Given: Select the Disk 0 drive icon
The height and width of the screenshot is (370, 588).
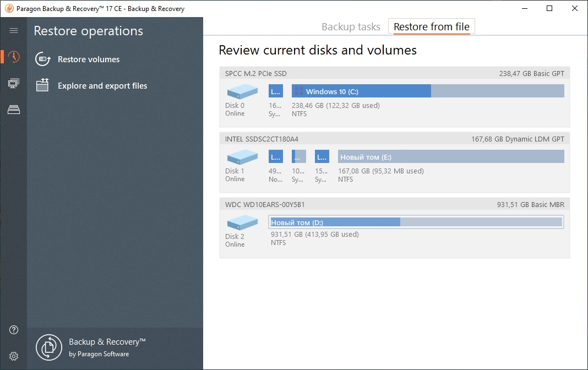Looking at the screenshot, I should coord(242,91).
